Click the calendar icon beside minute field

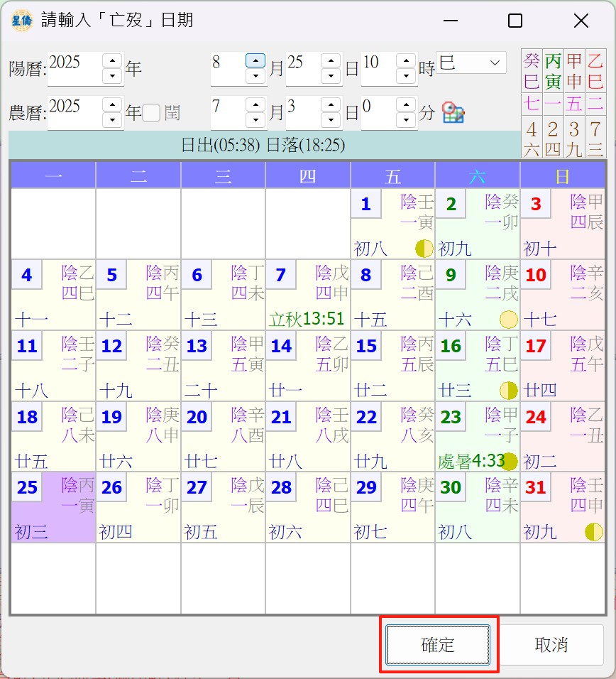tap(453, 112)
